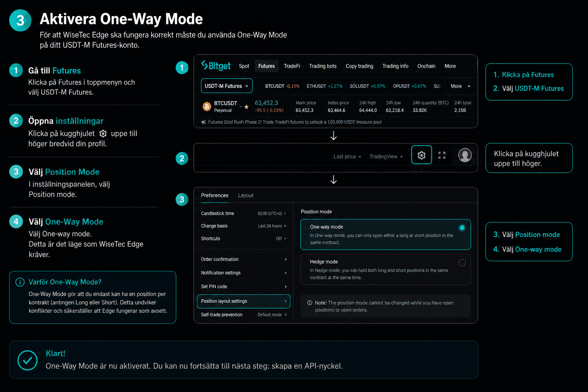The height and width of the screenshot is (392, 588).
Task: Open the Futures Gold Rush Phase 2 announcement
Action: pyautogui.click(x=295, y=122)
